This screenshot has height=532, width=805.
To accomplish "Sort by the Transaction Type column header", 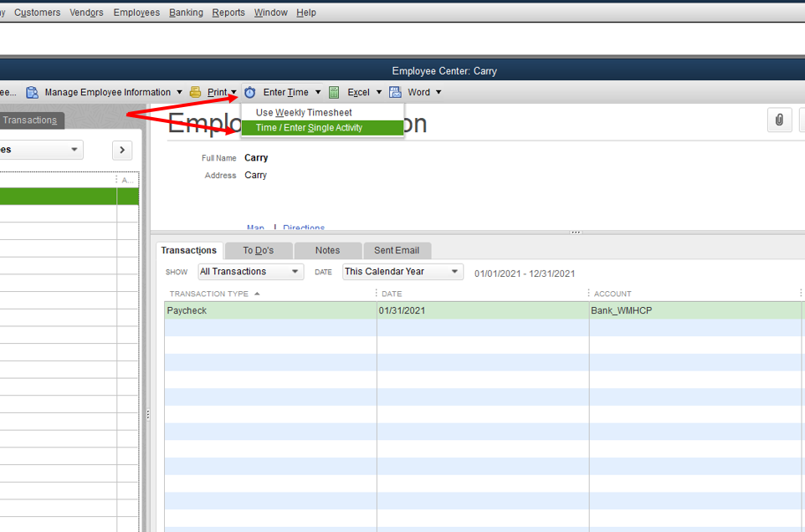I will (x=208, y=293).
